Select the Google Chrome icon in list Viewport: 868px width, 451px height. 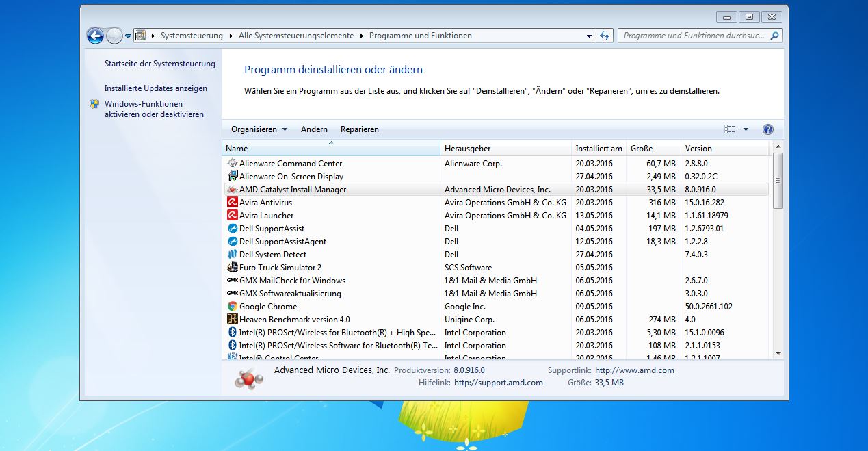[x=232, y=307]
